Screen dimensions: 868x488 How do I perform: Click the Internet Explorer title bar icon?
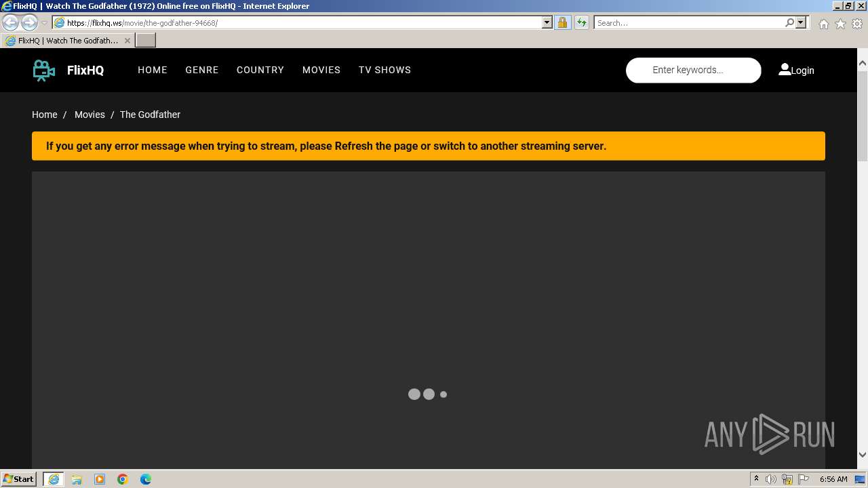click(7, 6)
